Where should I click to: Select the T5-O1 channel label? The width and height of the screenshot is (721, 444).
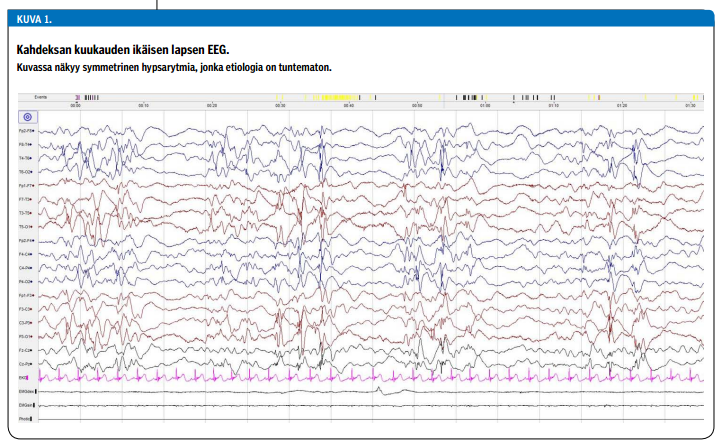[25, 227]
